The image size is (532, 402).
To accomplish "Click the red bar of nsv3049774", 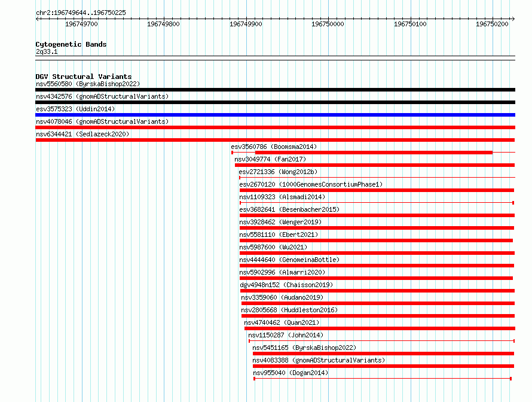I will tap(375, 165).
